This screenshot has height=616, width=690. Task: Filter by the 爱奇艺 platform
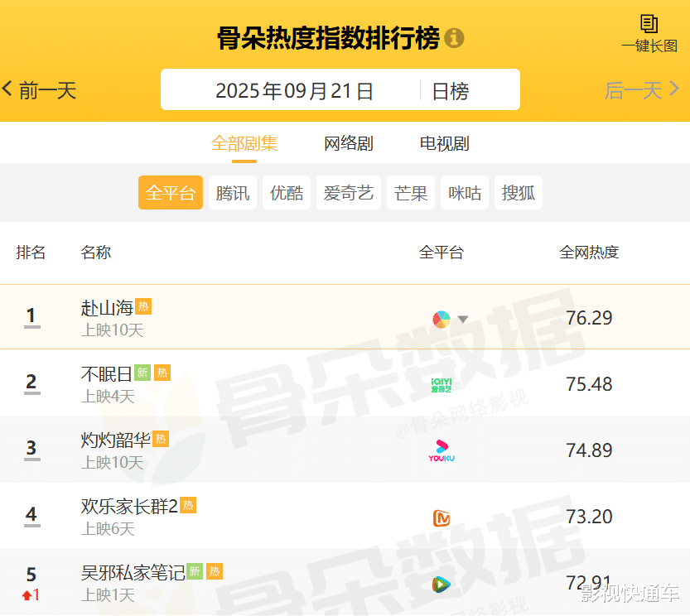[349, 193]
